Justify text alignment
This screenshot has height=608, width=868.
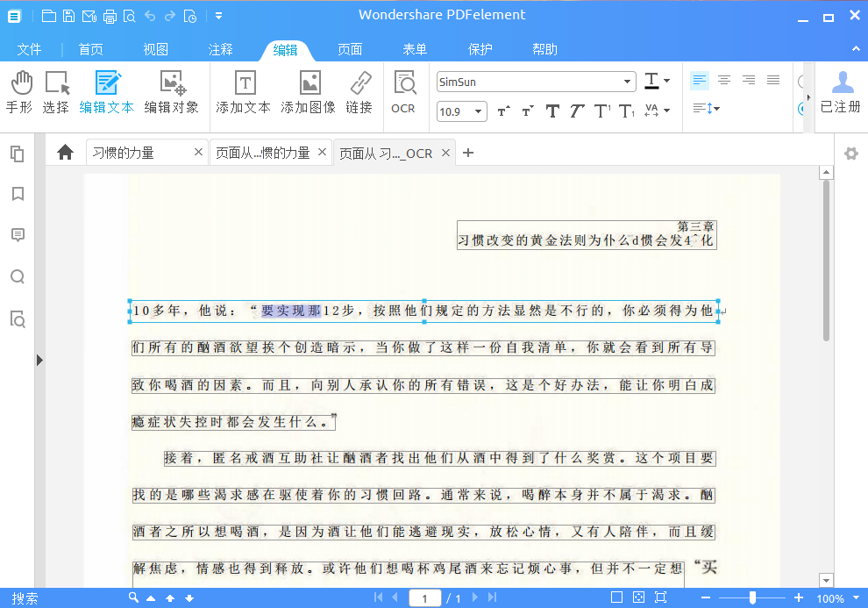coord(773,81)
